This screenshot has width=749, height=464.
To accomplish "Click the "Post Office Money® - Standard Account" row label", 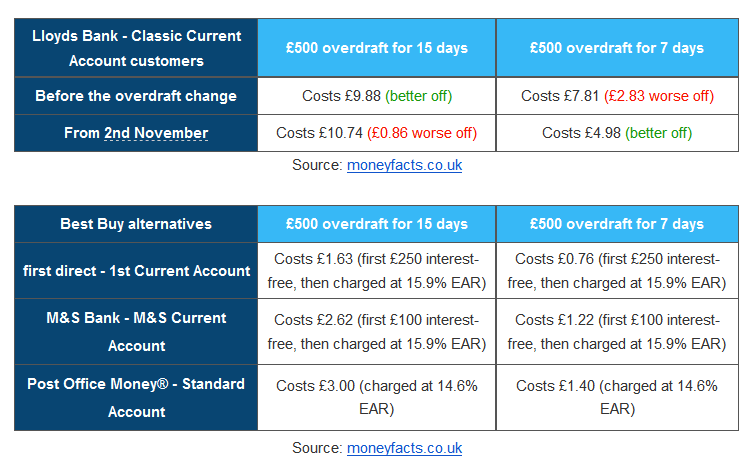I will click(136, 397).
